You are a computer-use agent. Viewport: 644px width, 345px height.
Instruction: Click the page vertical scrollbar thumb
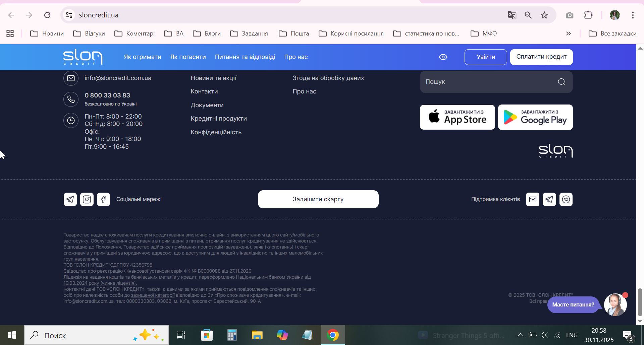point(640,302)
